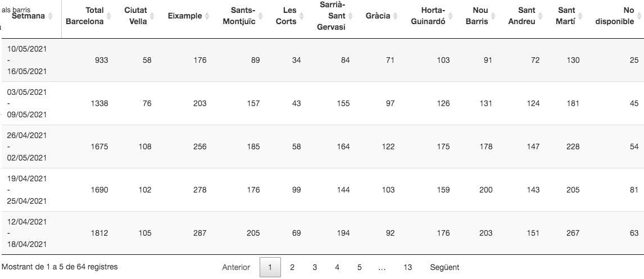This screenshot has width=644, height=279.
Task: Sort by Total Barcelona column arrows
Action: (109, 16)
